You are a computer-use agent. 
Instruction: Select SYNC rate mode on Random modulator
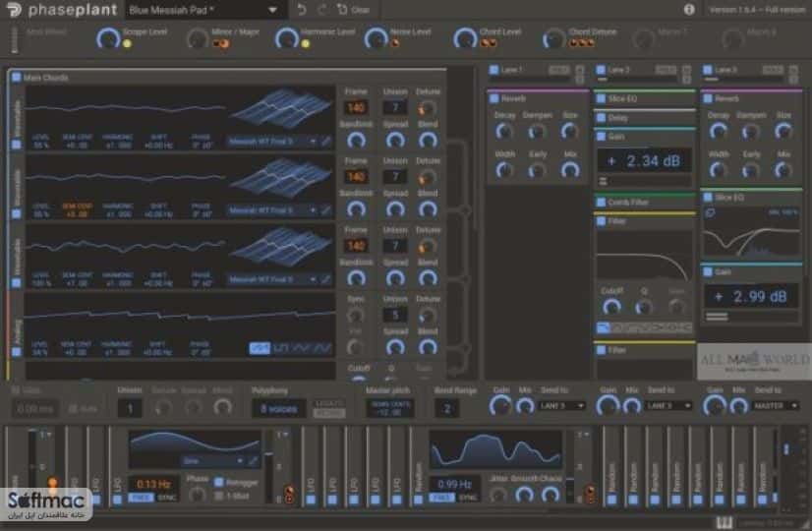[468, 498]
